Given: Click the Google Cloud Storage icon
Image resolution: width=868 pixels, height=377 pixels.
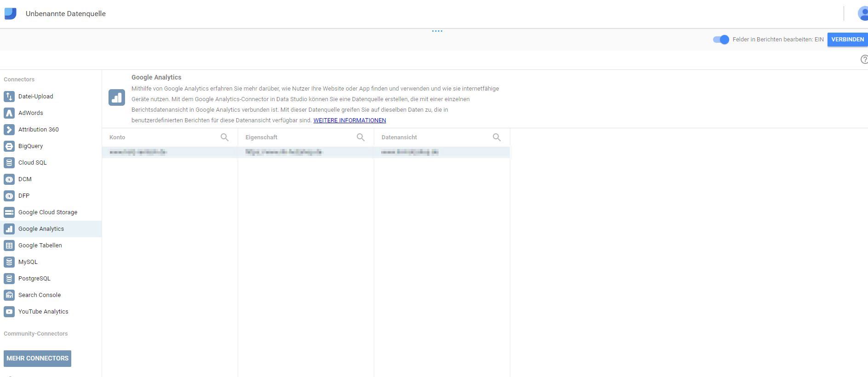Looking at the screenshot, I should tap(9, 212).
